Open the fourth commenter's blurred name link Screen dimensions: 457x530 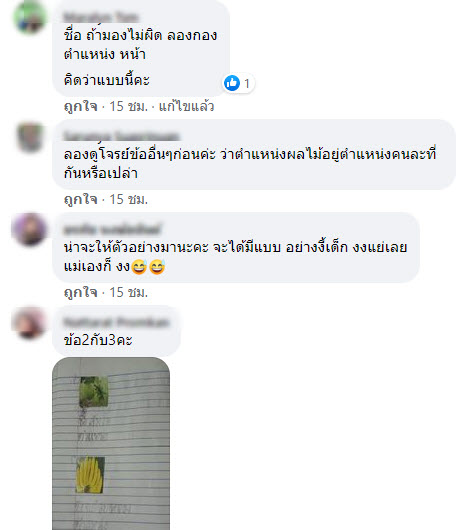coord(116,322)
